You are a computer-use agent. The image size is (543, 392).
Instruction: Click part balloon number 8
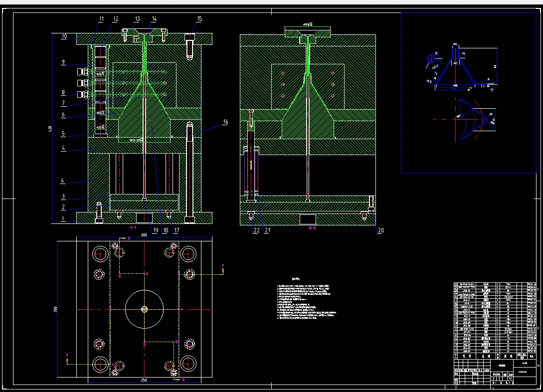(63, 92)
